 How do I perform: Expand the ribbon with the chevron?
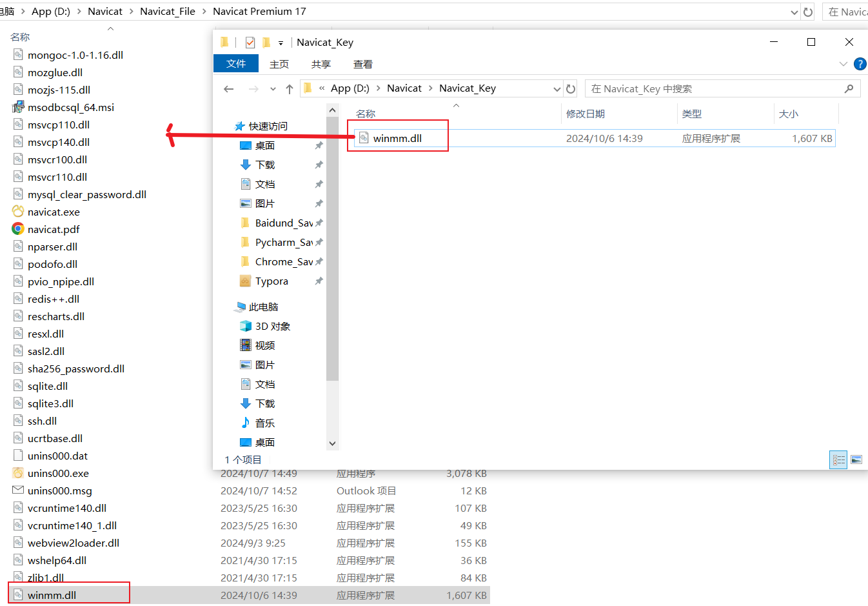pos(843,64)
